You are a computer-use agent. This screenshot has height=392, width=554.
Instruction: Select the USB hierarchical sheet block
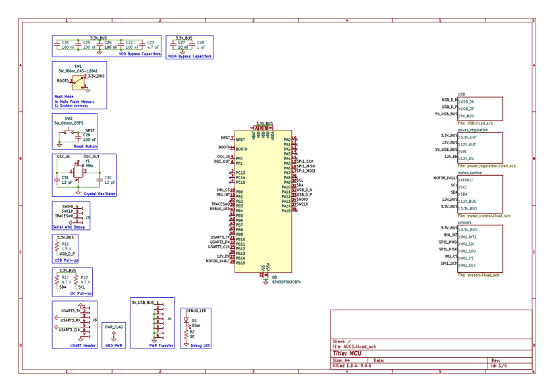480,109
